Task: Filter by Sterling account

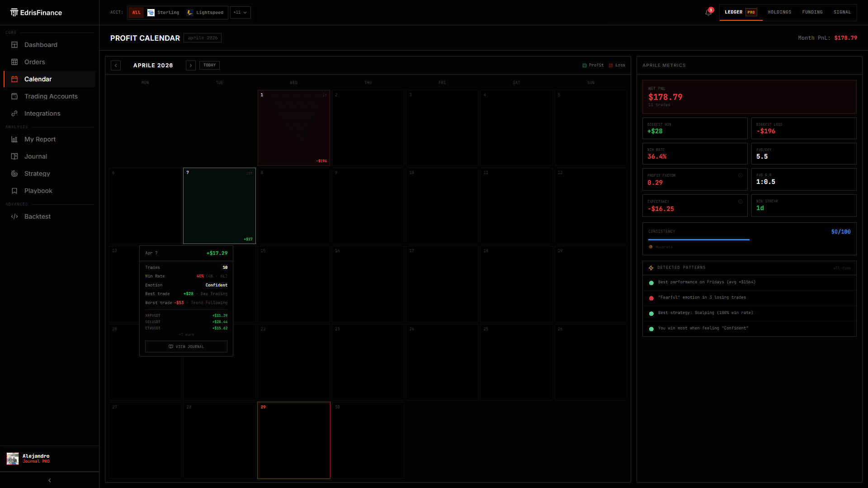Action: (x=163, y=12)
